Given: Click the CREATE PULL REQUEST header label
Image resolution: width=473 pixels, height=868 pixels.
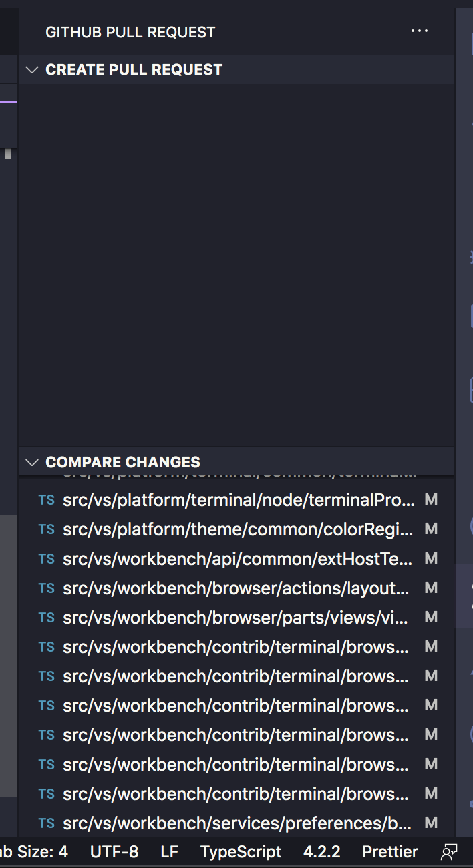Looking at the screenshot, I should [x=134, y=69].
